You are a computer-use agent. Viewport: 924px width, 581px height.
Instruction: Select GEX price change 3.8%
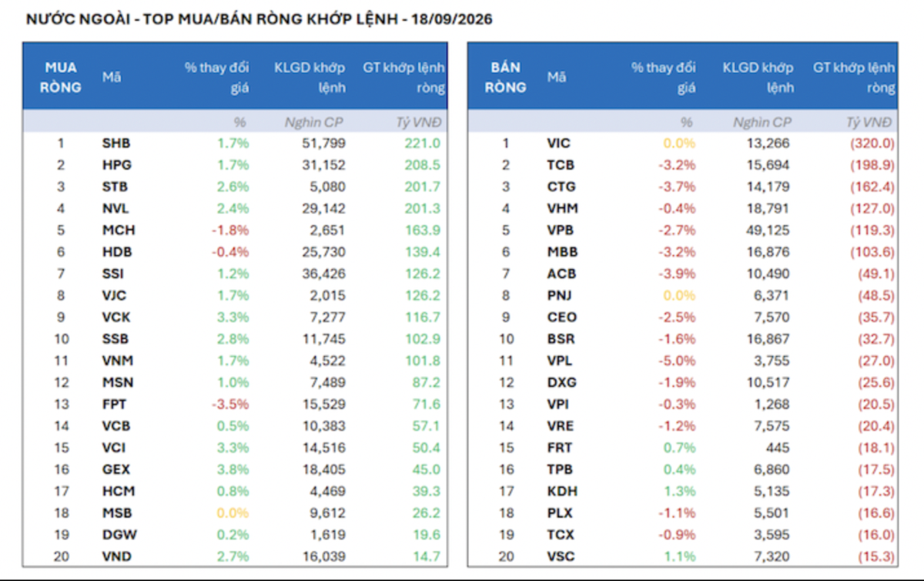tap(234, 469)
